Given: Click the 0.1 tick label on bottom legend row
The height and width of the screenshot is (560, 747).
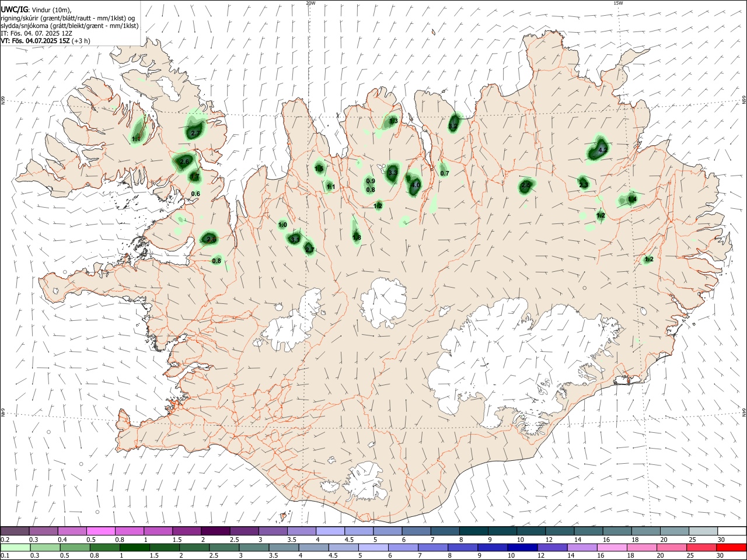Looking at the screenshot, I should (5, 556).
